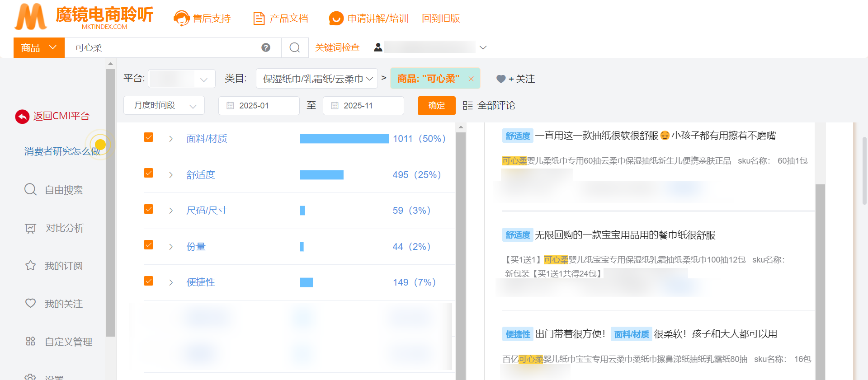Click the search magnifier icon
Image resolution: width=868 pixels, height=380 pixels.
(x=295, y=47)
